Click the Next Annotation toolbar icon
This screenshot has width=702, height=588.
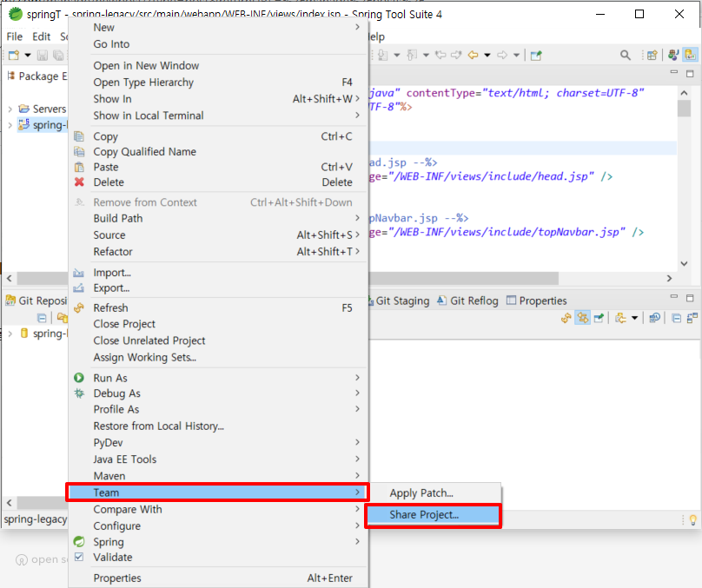[383, 55]
